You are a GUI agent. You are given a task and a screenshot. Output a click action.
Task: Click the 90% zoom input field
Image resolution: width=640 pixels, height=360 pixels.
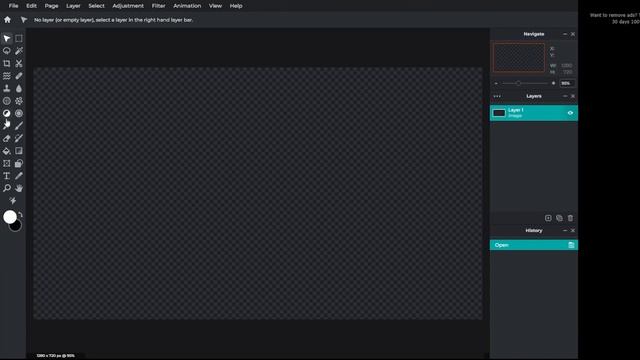[567, 83]
